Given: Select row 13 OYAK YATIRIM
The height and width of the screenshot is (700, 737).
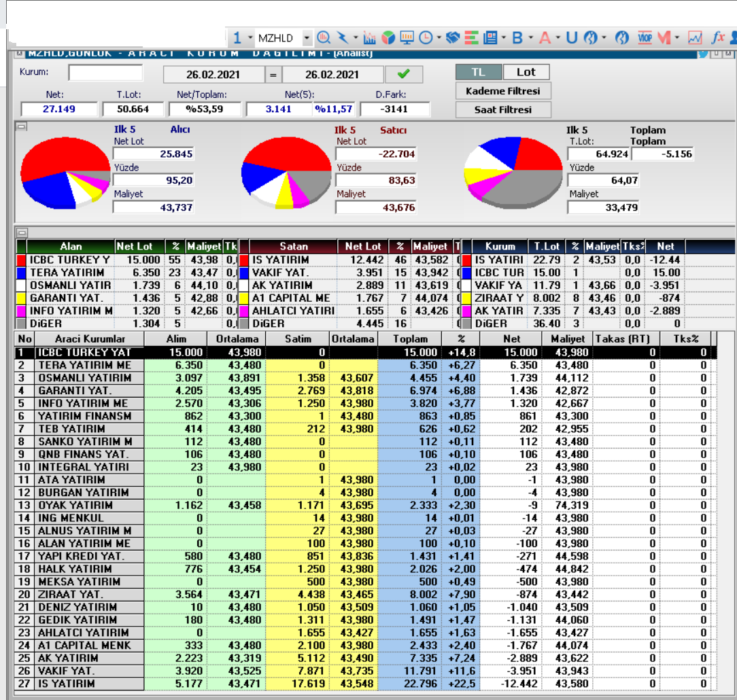Looking at the screenshot, I should click(x=366, y=506).
